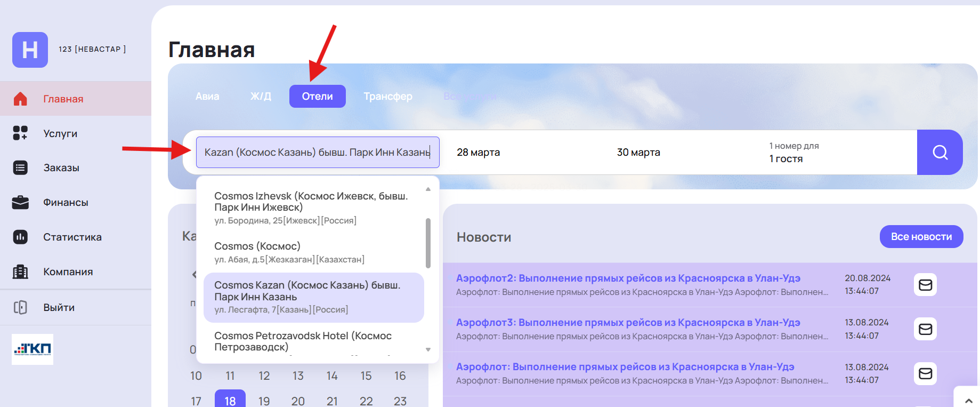The height and width of the screenshot is (407, 980).
Task: Select calendar day 16
Action: pyautogui.click(x=400, y=376)
